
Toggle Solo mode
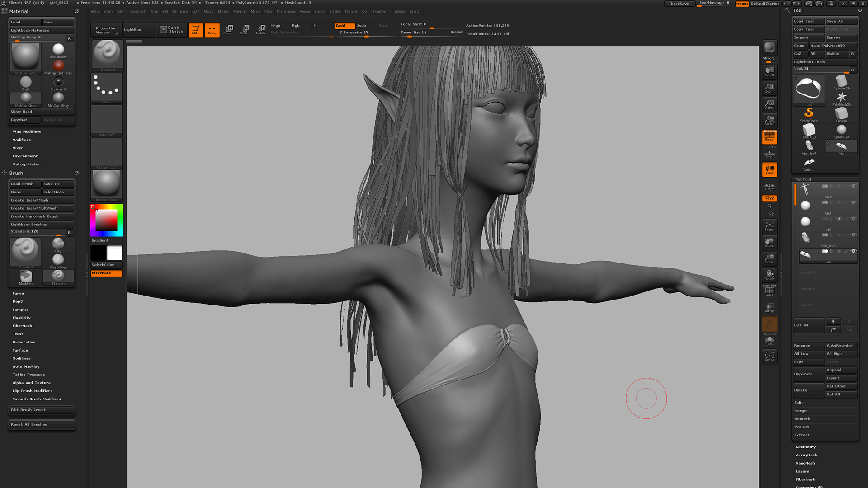point(769,341)
